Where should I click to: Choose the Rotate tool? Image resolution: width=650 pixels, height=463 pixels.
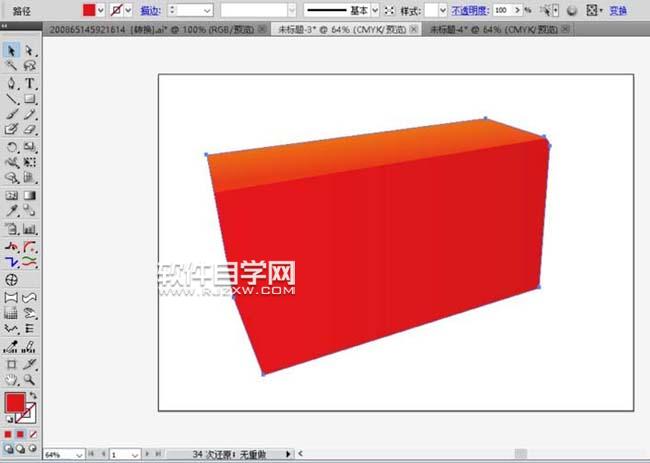point(11,147)
